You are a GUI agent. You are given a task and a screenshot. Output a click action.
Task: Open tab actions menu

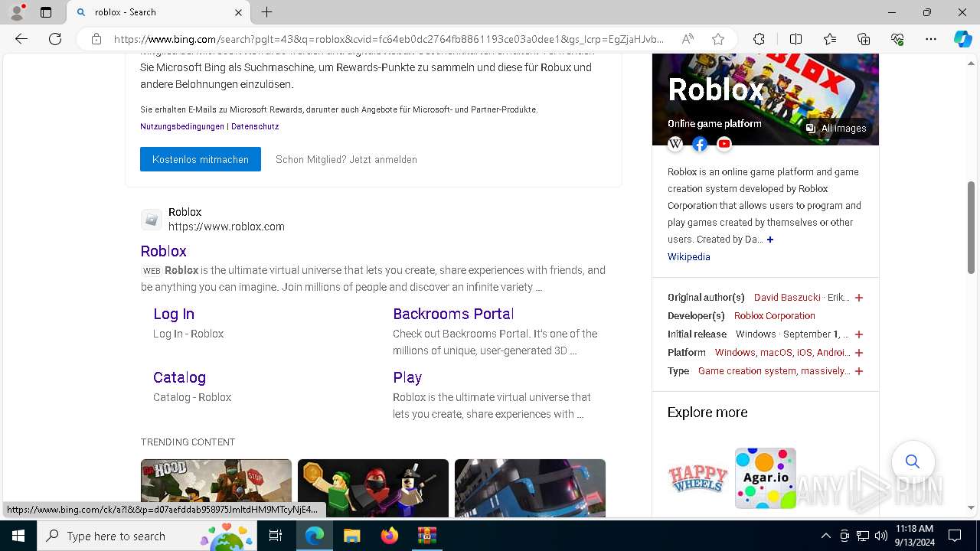click(46, 12)
